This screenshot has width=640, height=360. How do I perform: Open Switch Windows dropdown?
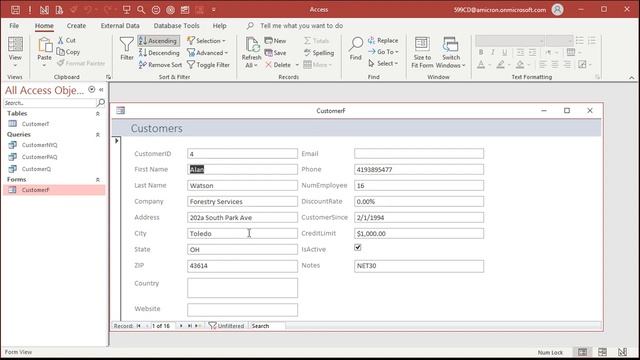[x=451, y=52]
